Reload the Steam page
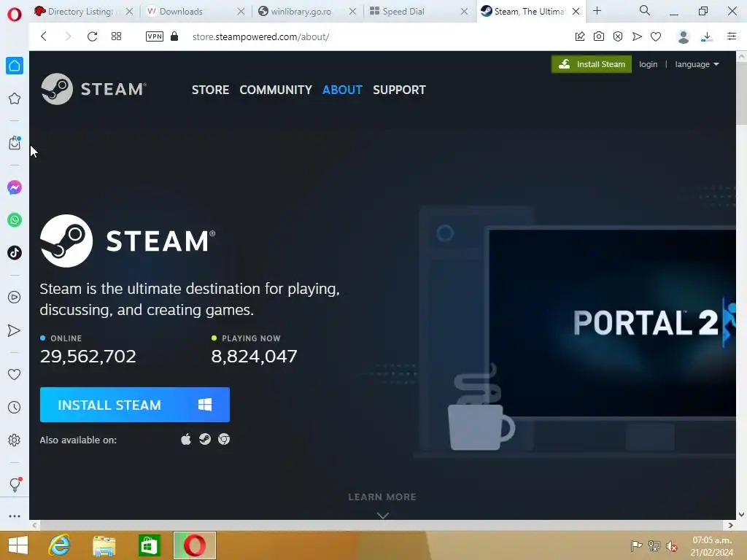This screenshot has height=560, width=747. (x=92, y=36)
